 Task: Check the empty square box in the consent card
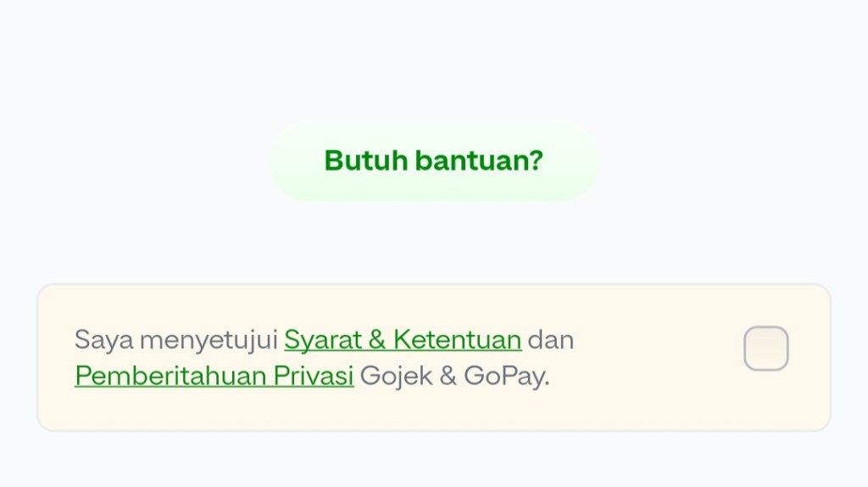pos(765,348)
